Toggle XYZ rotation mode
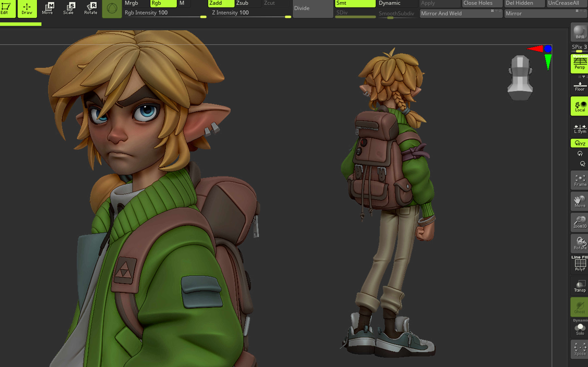588x367 pixels. [580, 143]
